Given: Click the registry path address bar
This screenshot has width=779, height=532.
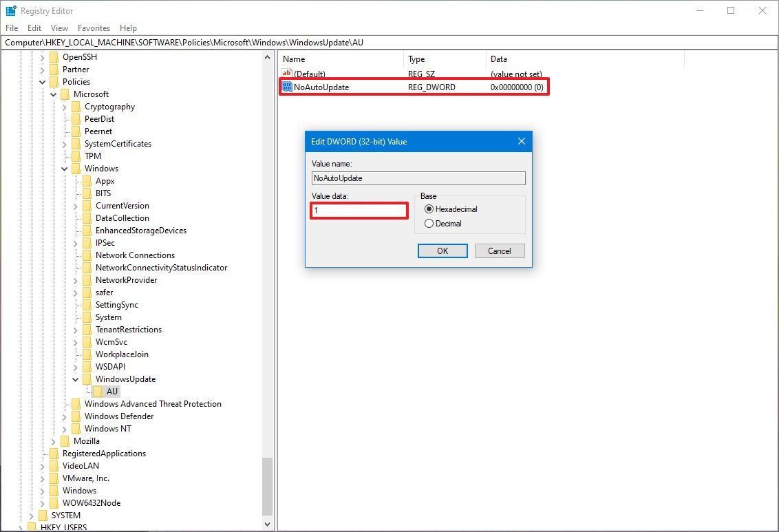Looking at the screenshot, I should point(389,42).
